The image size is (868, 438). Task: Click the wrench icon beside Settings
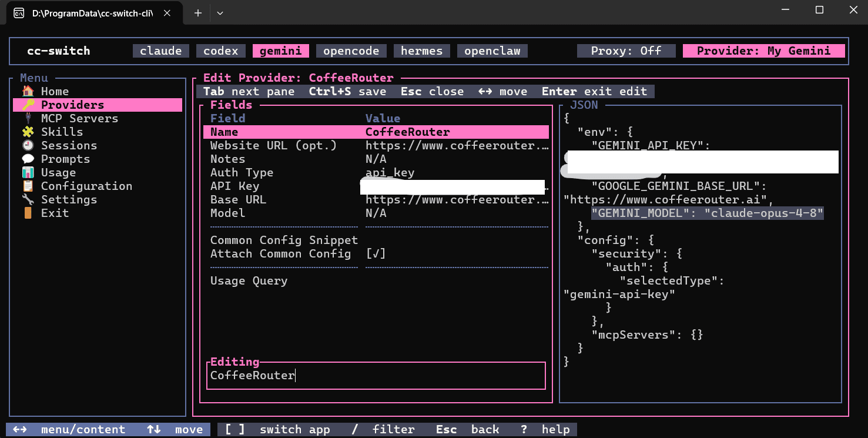pyautogui.click(x=28, y=199)
